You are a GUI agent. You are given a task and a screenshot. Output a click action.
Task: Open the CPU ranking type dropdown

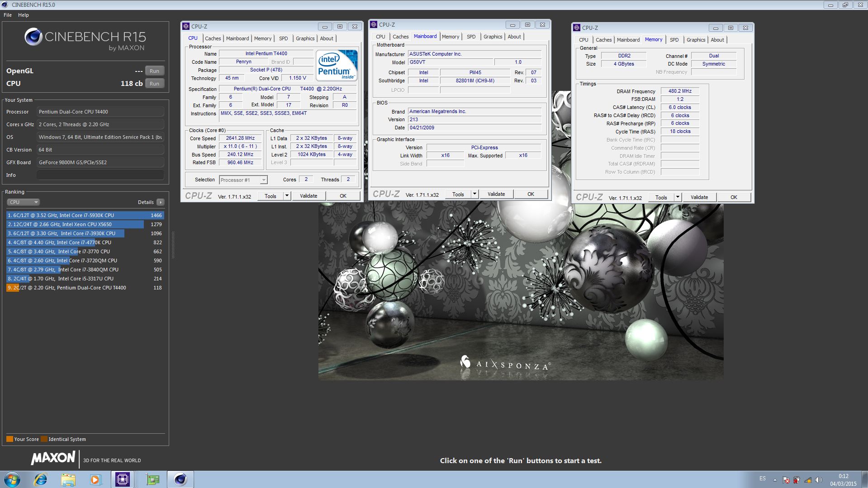point(24,202)
